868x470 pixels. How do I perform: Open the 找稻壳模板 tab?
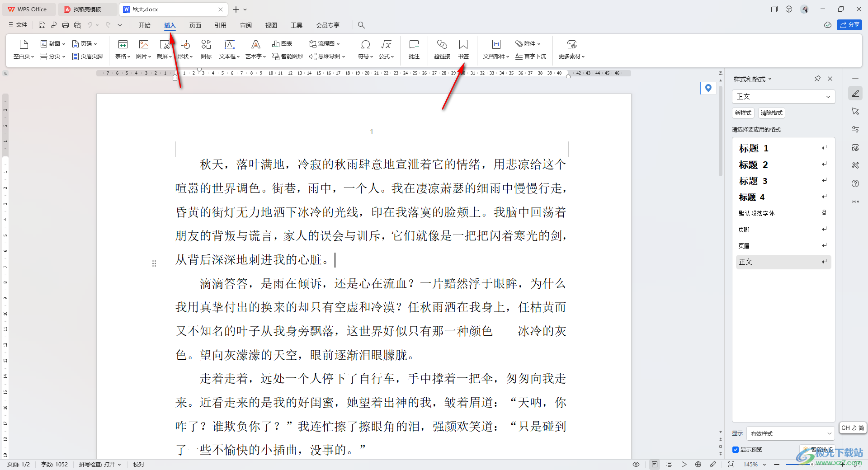(87, 9)
